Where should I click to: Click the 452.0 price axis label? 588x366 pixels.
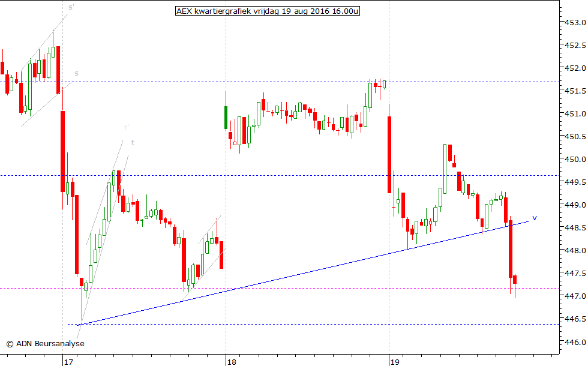[575, 68]
